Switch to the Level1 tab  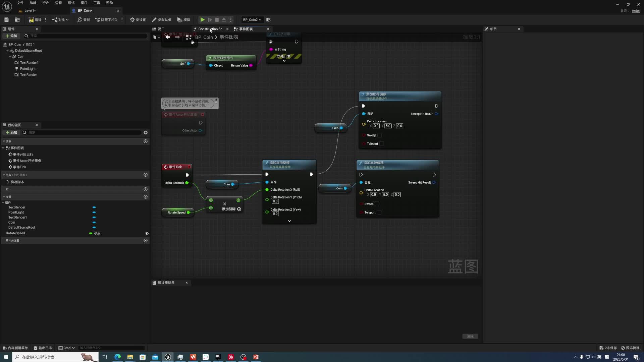coord(30,10)
